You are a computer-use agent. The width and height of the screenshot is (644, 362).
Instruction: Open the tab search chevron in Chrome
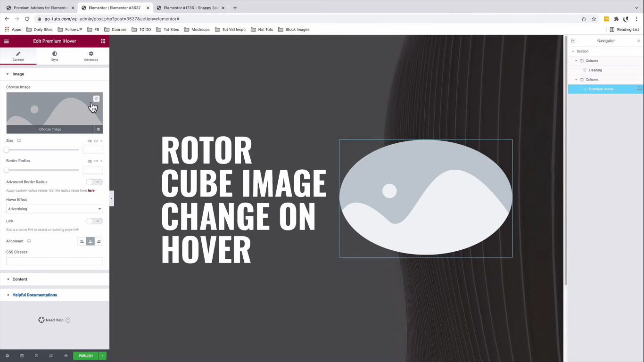click(x=636, y=8)
